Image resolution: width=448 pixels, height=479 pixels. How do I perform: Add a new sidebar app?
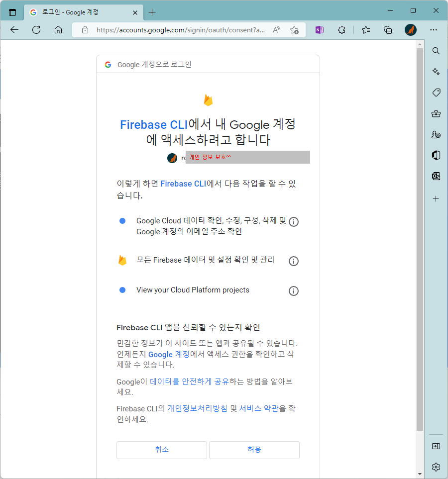[x=436, y=199]
